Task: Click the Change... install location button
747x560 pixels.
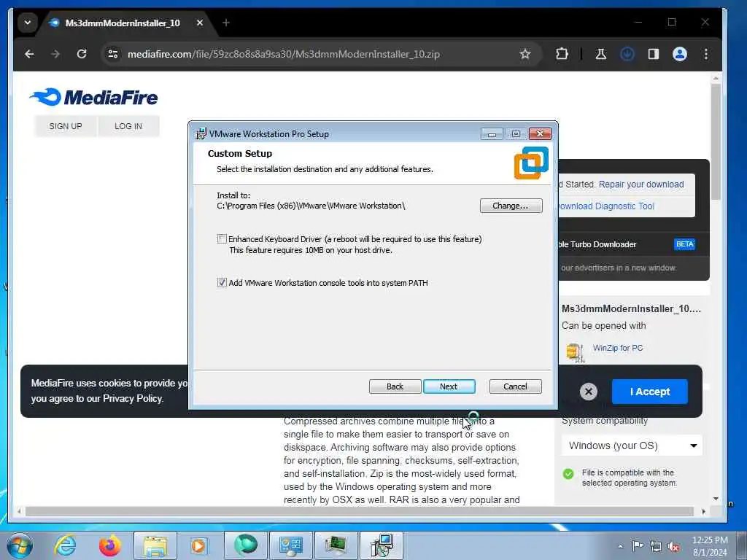Action: tap(511, 206)
